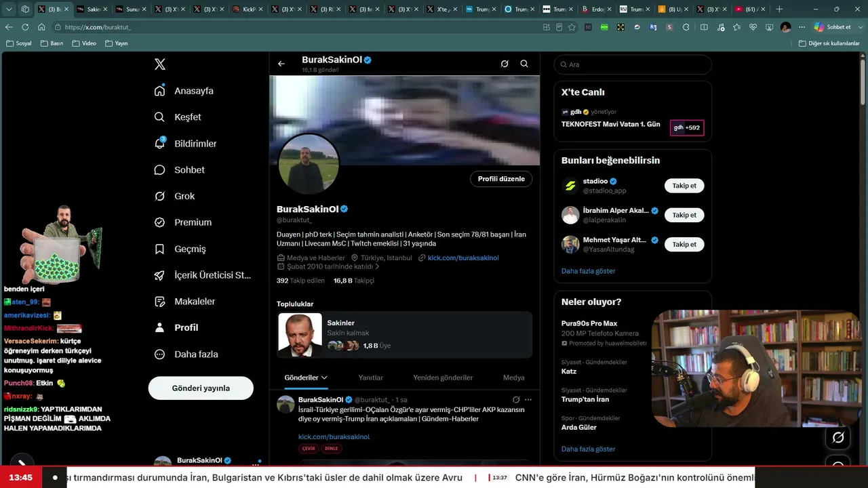Open profile avatar picture

[x=309, y=164]
